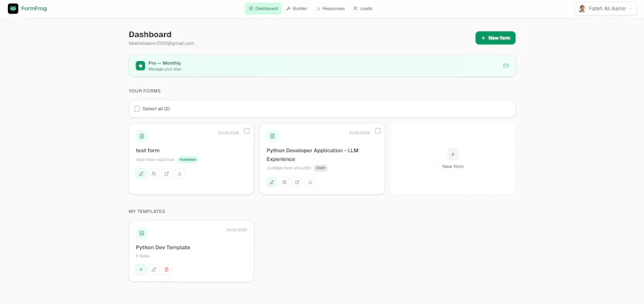Go to the Responses tab

coord(330,9)
